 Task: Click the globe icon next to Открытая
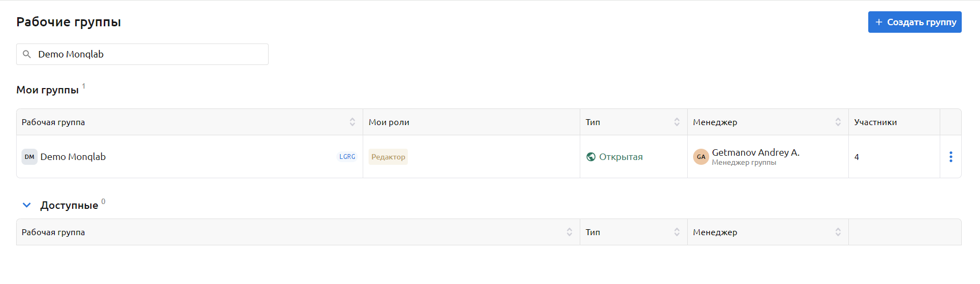591,157
